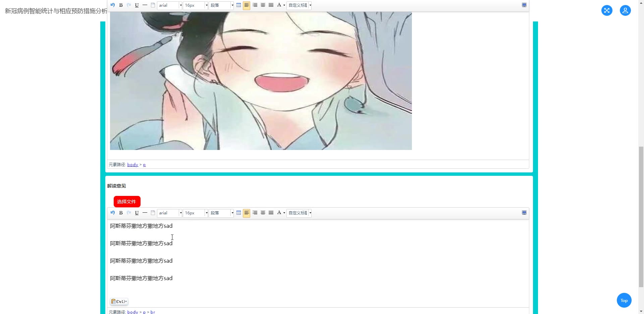The height and width of the screenshot is (314, 644).
Task: Toggle bold in the image editor toolbar
Action: coord(121,5)
